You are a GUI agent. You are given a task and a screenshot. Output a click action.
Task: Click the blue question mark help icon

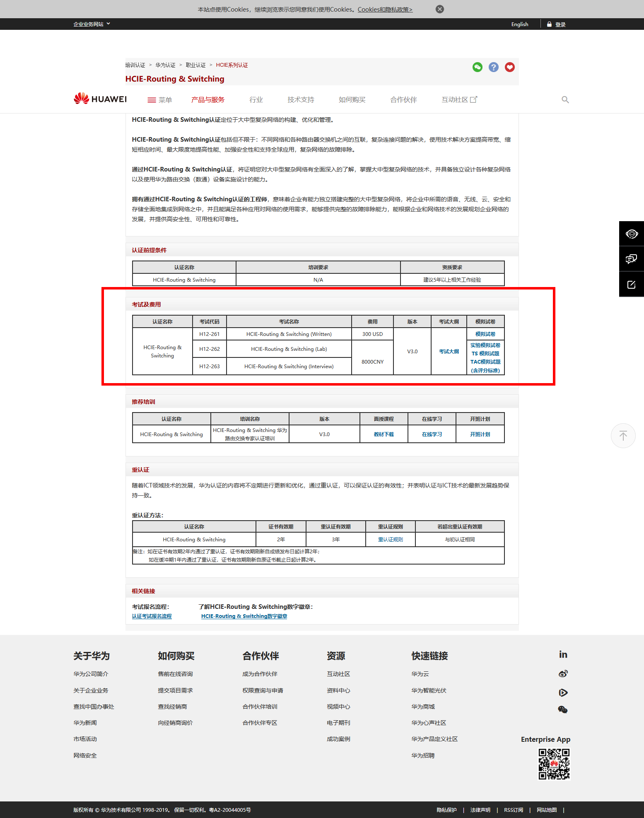click(494, 67)
